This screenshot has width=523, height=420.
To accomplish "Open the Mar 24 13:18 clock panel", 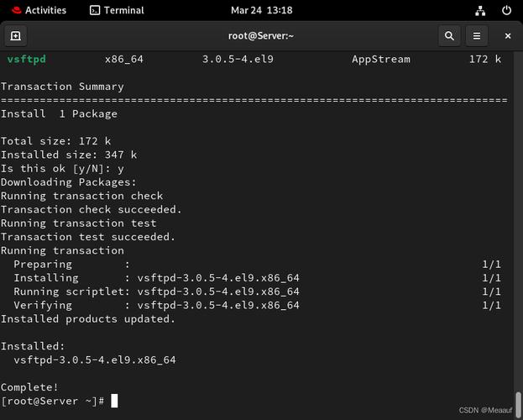I will pos(261,11).
